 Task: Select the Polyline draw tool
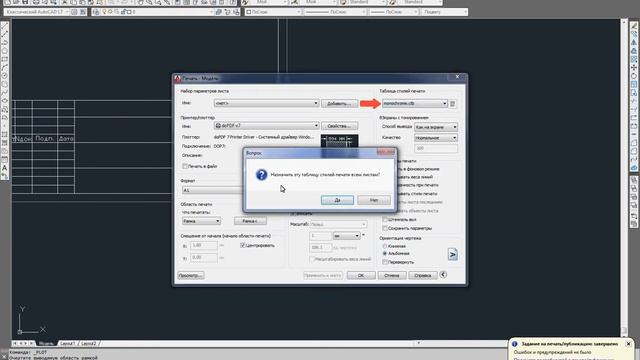[5, 42]
